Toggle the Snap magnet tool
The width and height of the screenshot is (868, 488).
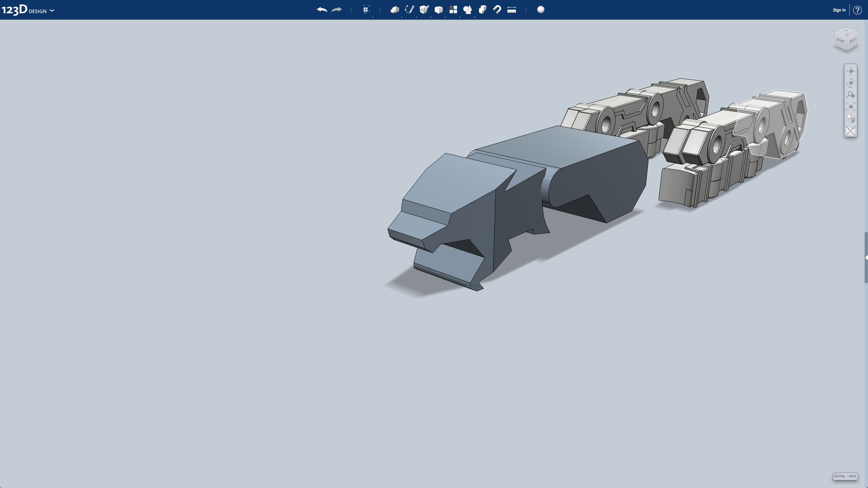click(x=497, y=10)
